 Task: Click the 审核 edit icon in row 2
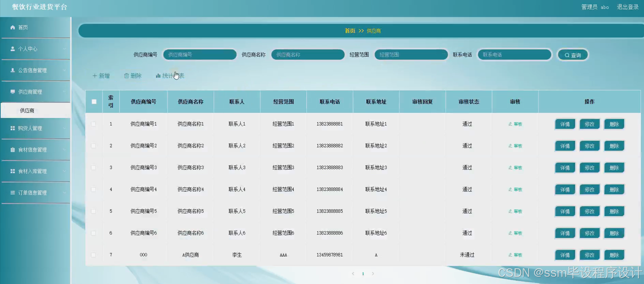pos(510,146)
